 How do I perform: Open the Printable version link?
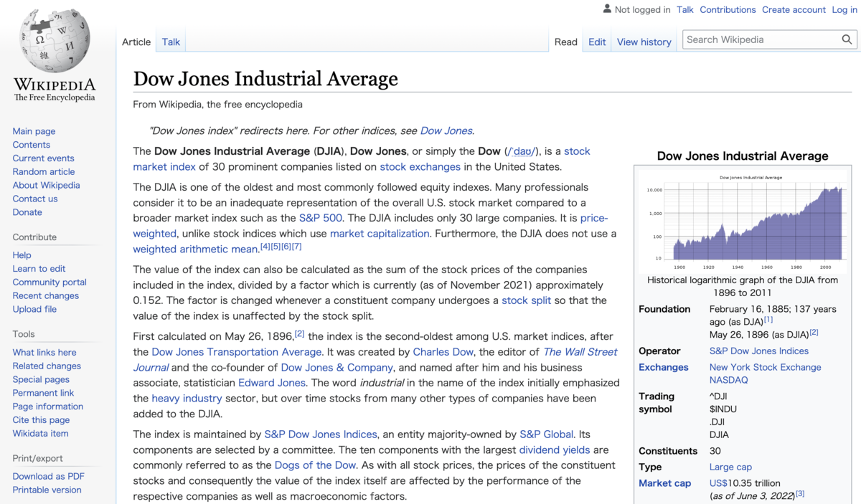(x=47, y=490)
